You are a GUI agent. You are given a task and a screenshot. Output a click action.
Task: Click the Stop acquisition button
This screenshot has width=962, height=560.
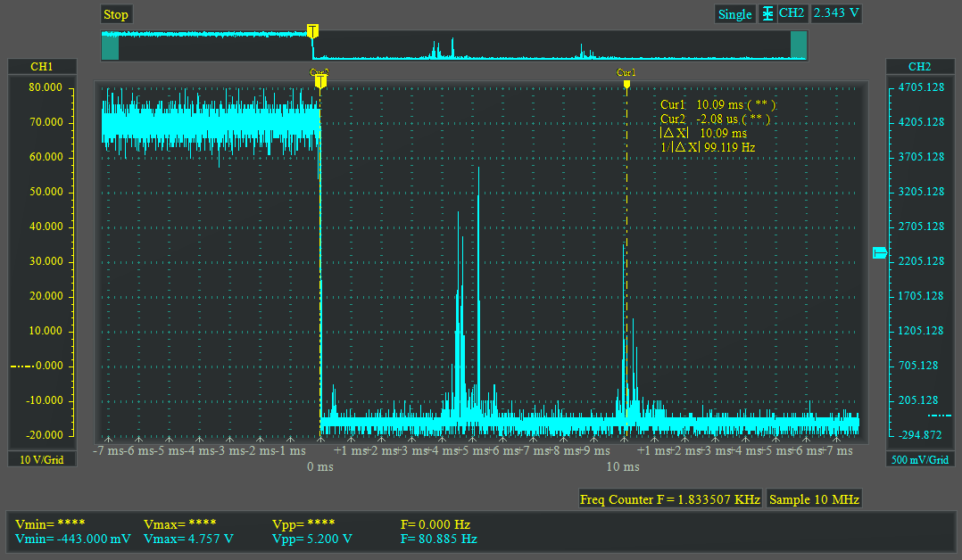(116, 15)
